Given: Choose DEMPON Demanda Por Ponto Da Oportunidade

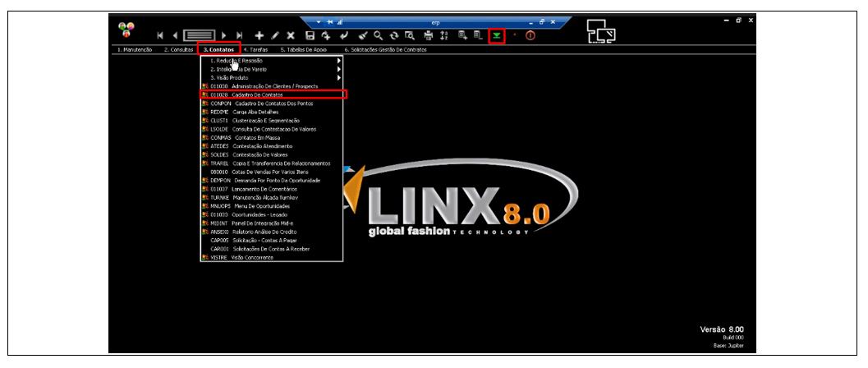Looking at the screenshot, I should [271, 181].
